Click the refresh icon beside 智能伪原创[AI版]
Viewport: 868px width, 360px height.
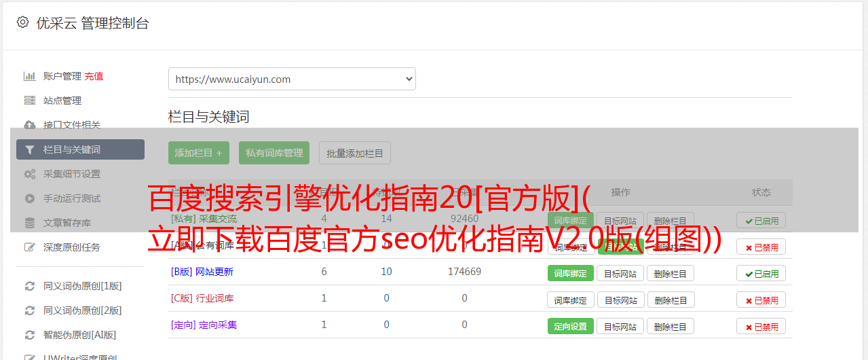tap(30, 335)
